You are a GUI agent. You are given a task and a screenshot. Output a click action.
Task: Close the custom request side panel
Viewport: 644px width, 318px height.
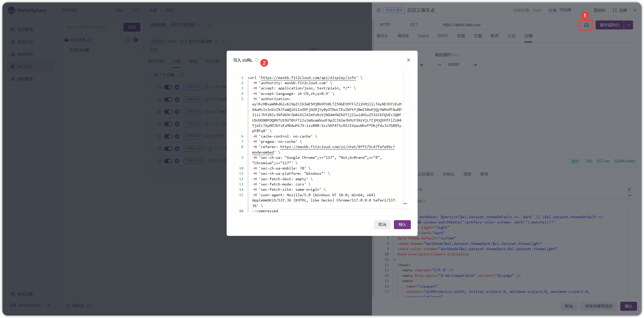(635, 10)
